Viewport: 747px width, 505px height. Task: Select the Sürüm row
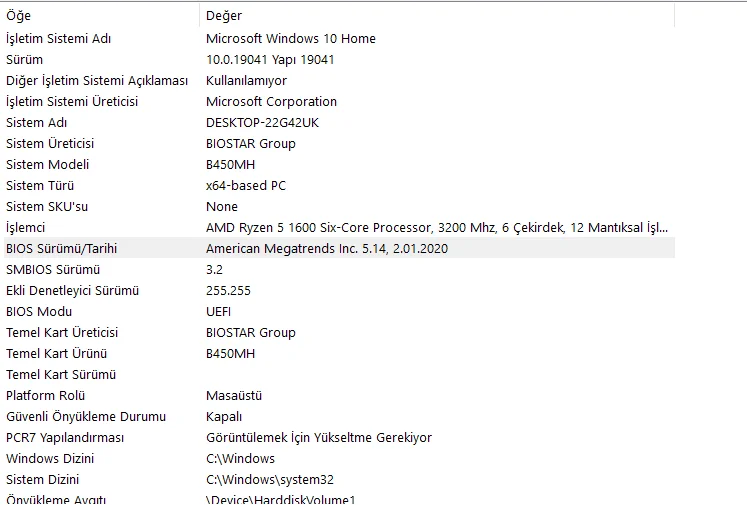tap(25, 59)
